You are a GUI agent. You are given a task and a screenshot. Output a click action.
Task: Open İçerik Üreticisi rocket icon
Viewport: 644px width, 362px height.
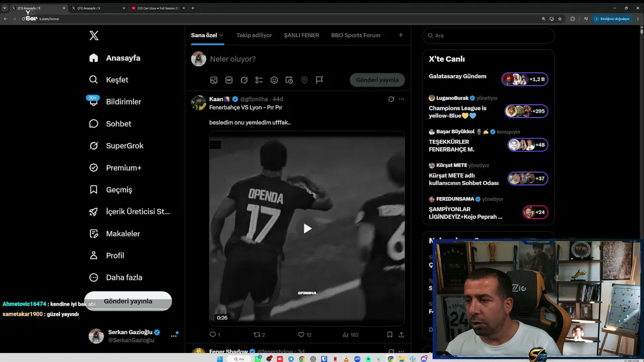[94, 212]
